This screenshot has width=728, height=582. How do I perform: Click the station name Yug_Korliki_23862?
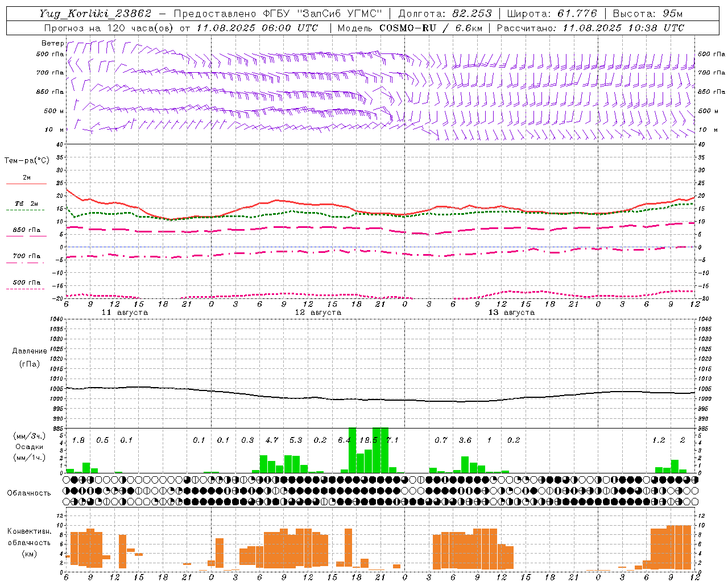pyautogui.click(x=96, y=14)
